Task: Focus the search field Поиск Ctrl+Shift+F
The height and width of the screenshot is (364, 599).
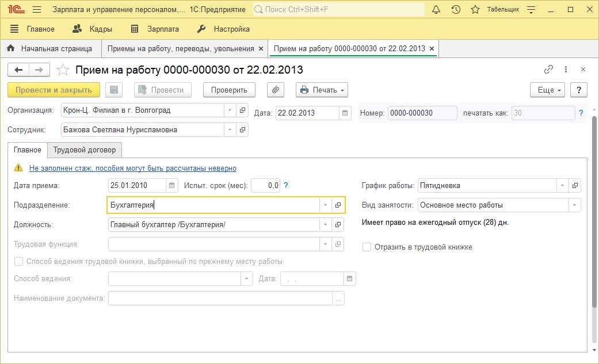Action: (x=338, y=10)
